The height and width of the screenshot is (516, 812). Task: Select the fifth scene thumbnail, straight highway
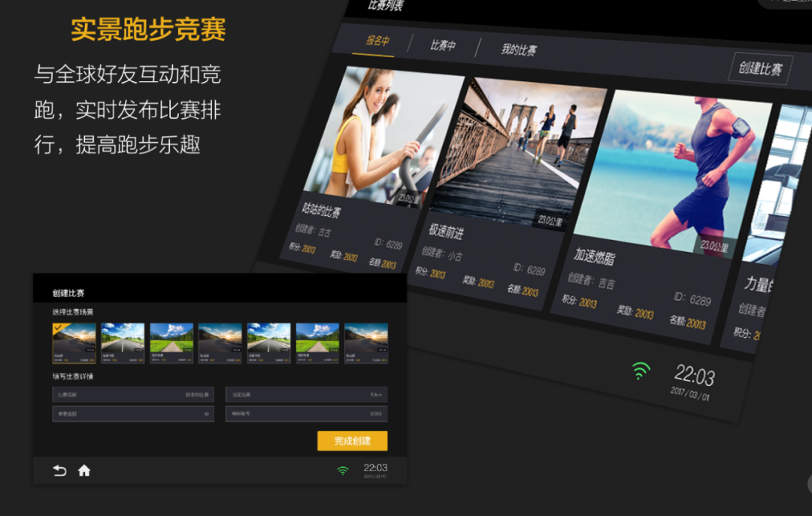coord(268,343)
